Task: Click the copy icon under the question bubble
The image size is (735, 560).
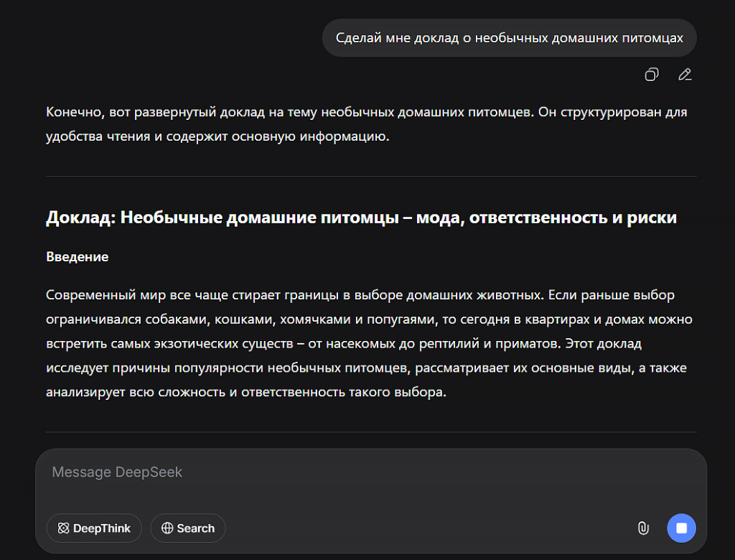Action: click(651, 74)
